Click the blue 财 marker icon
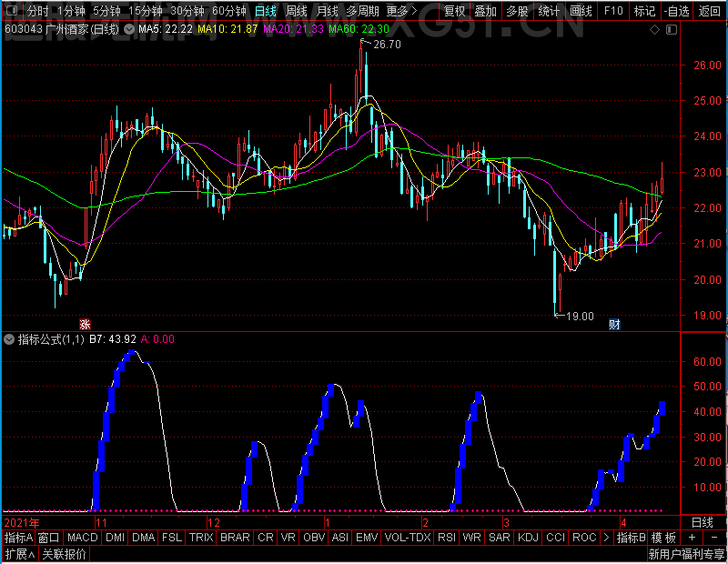Viewport: 728px width, 564px height. (x=615, y=324)
